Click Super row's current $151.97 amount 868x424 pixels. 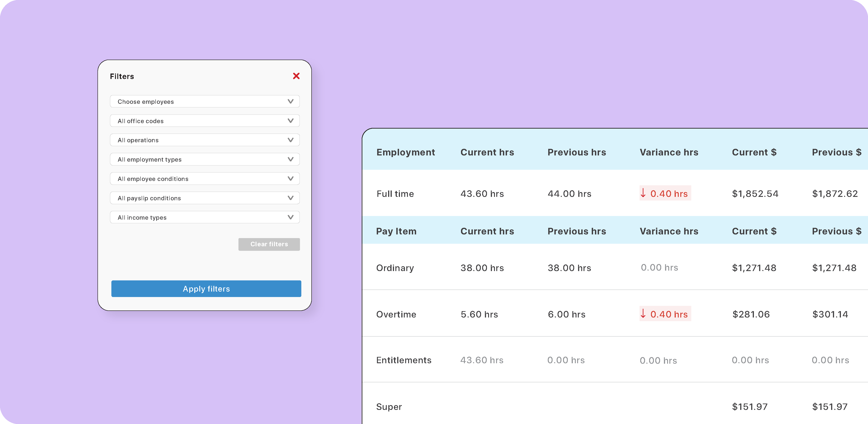[x=750, y=407]
